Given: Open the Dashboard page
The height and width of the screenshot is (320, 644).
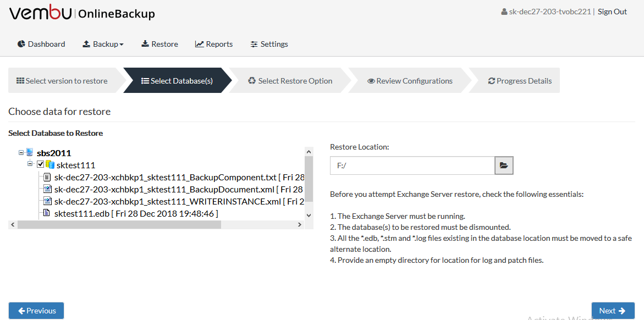Looking at the screenshot, I should point(41,44).
